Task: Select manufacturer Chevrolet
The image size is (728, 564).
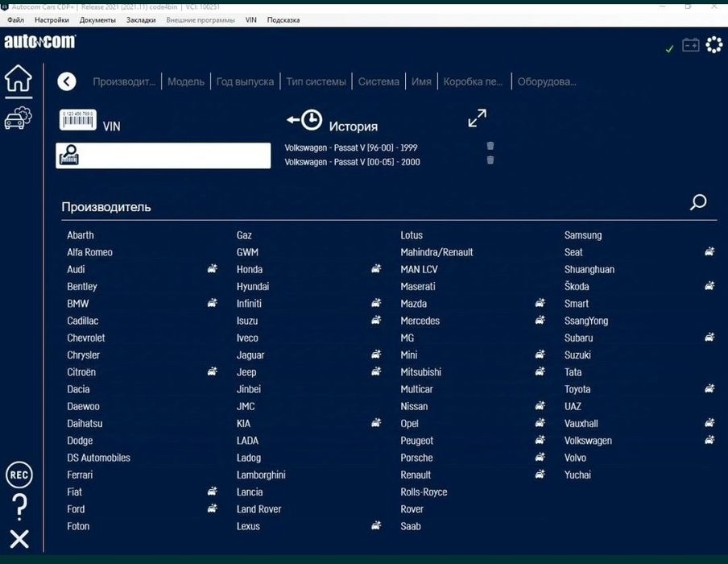Action: [x=86, y=338]
